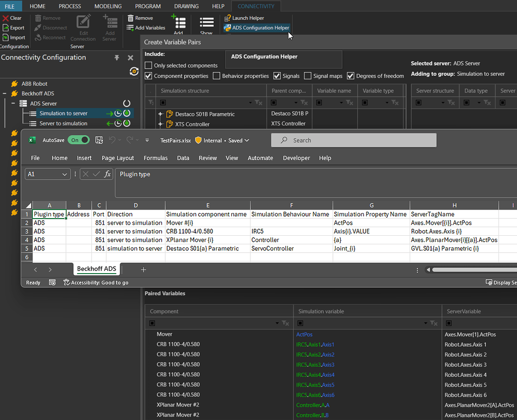Toggle the Excel AutoSave switch
Image resolution: width=517 pixels, height=420 pixels.
tap(78, 140)
